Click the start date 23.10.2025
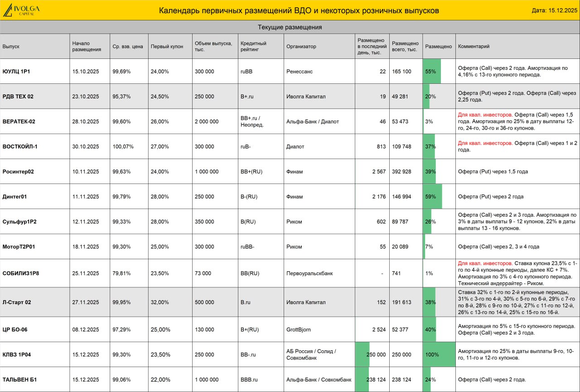580x392 pixels. click(x=86, y=97)
